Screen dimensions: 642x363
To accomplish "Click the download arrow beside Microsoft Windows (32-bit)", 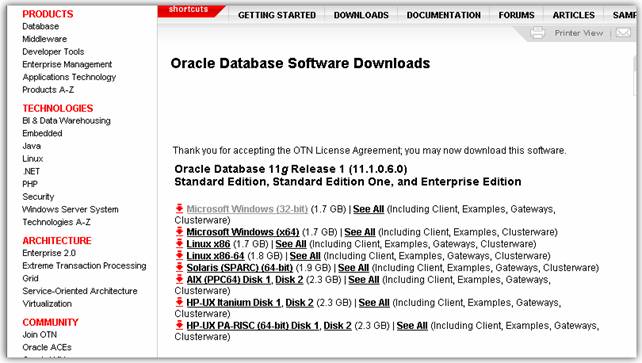I will pos(179,209).
